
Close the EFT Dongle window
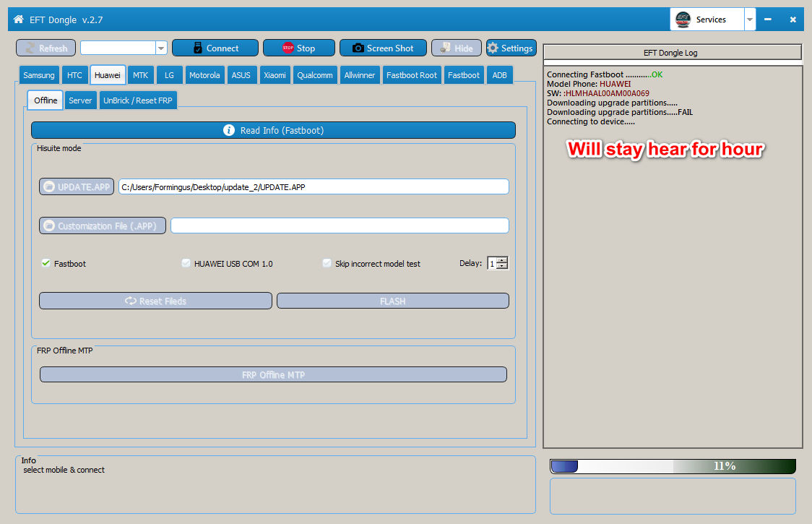coord(792,20)
